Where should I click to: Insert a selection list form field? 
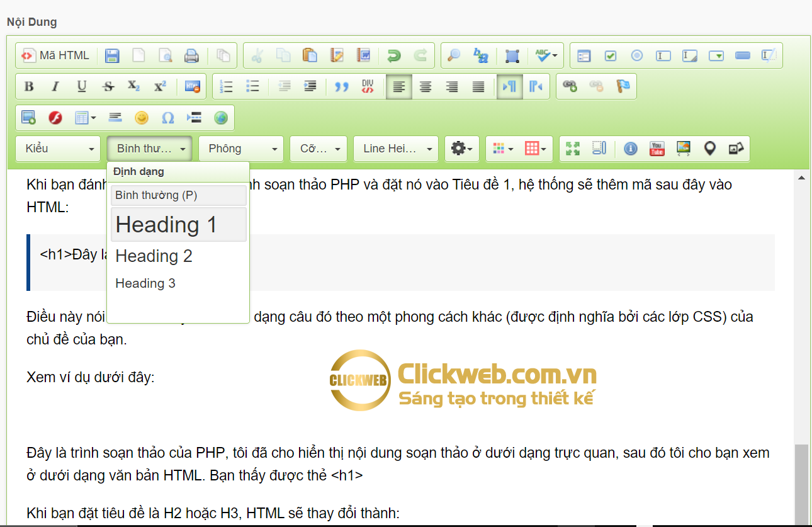coord(716,55)
